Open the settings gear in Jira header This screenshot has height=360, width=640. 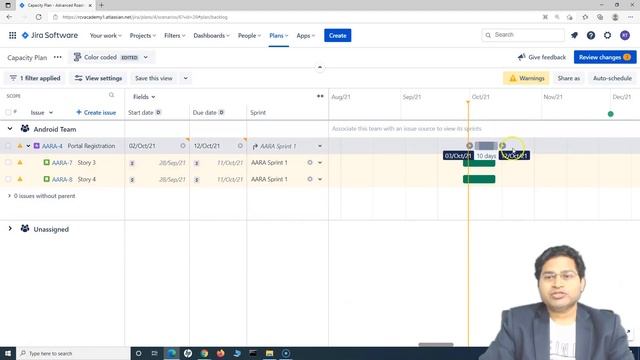(607, 36)
